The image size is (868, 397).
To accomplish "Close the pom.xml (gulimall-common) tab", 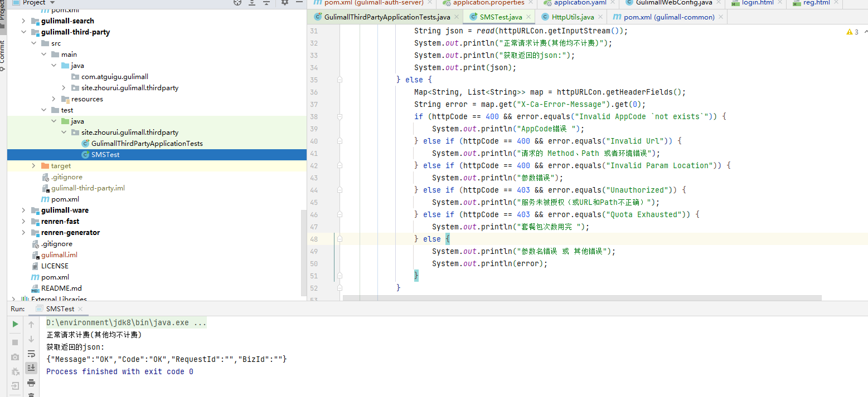I will (x=721, y=17).
